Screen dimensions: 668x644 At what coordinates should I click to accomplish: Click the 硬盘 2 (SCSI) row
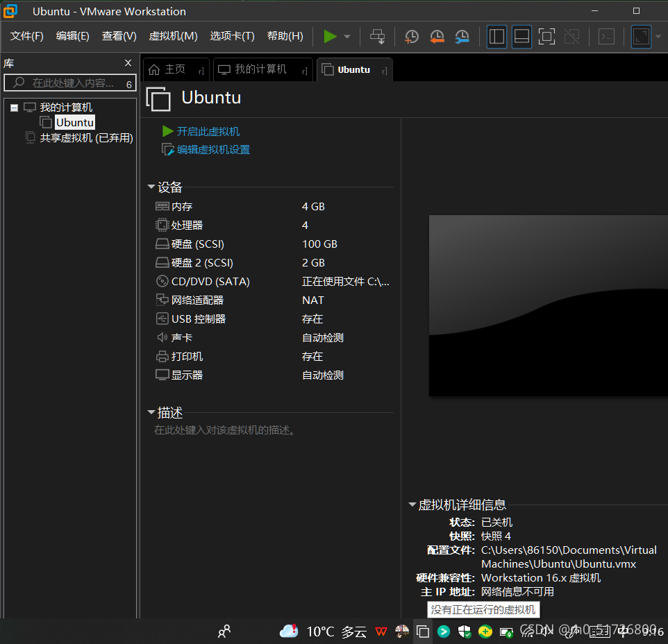click(x=273, y=262)
